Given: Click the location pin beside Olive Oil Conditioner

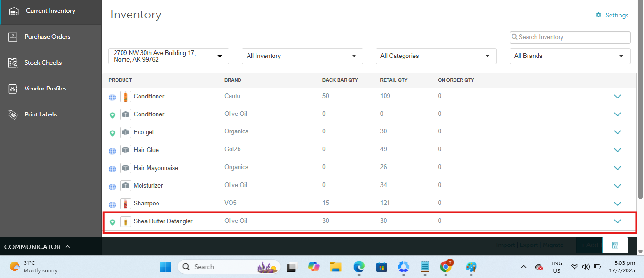Looking at the screenshot, I should pyautogui.click(x=112, y=115).
